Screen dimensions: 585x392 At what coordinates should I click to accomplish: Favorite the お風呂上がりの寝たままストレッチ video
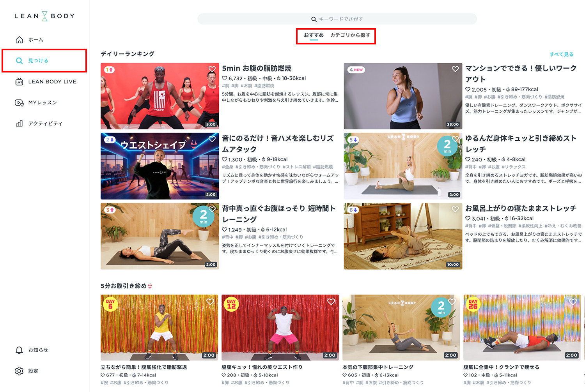(x=455, y=209)
